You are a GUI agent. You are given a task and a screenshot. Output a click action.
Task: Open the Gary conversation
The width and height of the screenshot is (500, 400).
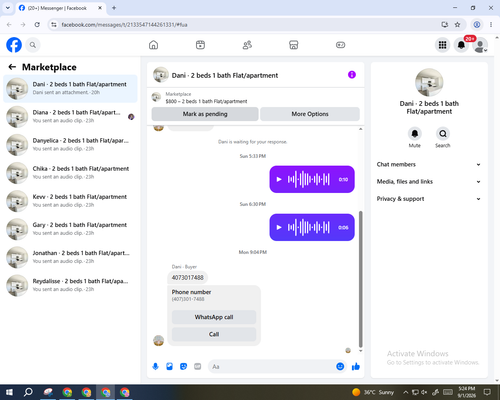pos(70,229)
